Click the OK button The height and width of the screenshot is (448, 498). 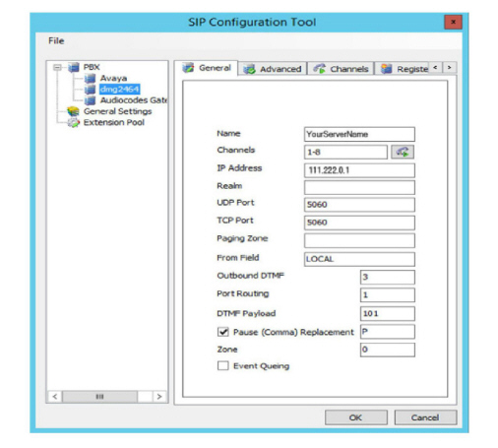pyautogui.click(x=356, y=417)
